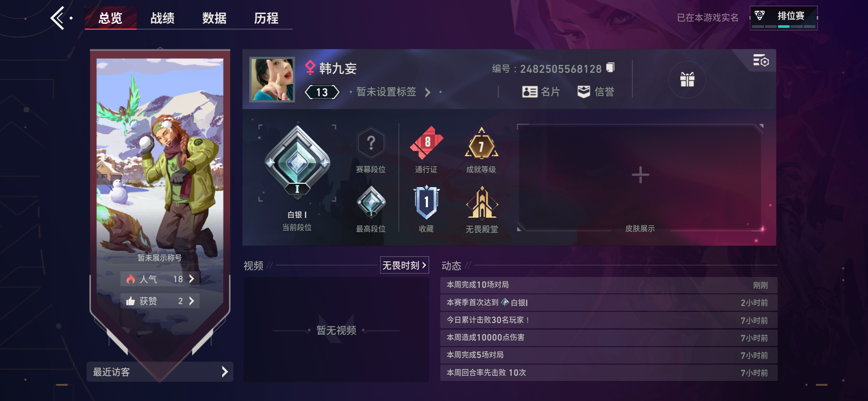
Task: Open the 无畏时刻 button
Action: point(404,265)
